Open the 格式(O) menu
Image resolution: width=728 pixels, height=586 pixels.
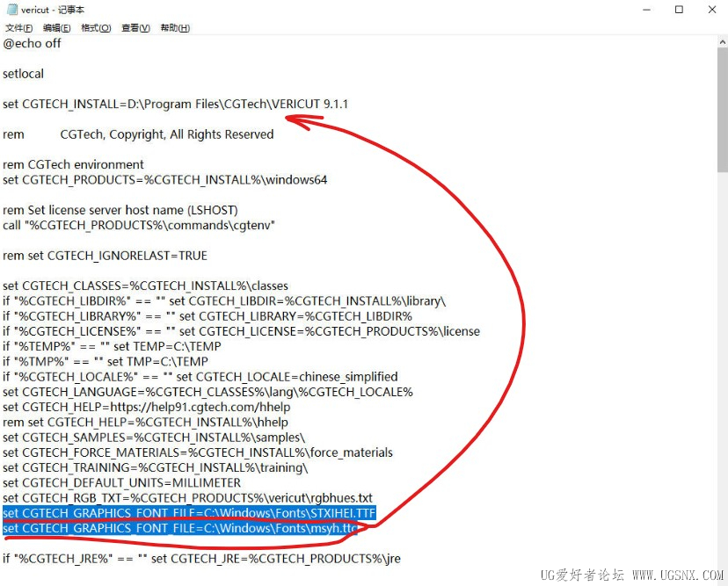[x=96, y=28]
